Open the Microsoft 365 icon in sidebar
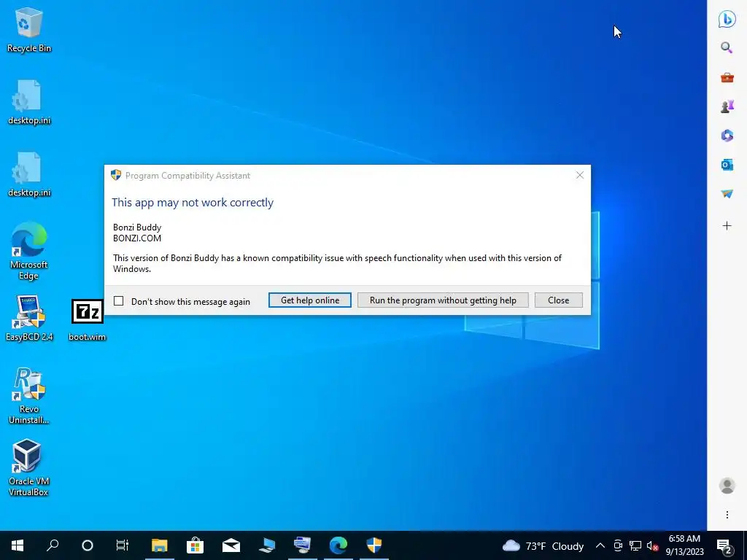Viewport: 747px width, 560px height. pos(727,136)
